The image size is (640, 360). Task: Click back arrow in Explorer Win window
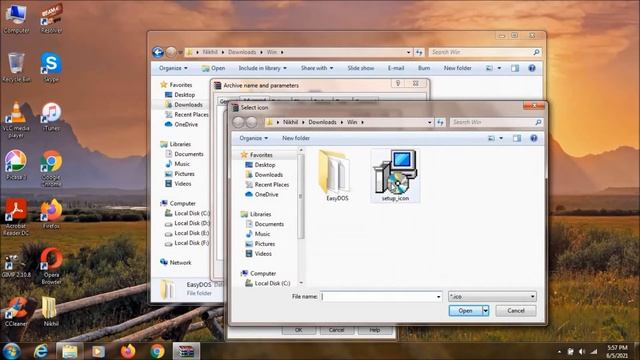(x=158, y=52)
